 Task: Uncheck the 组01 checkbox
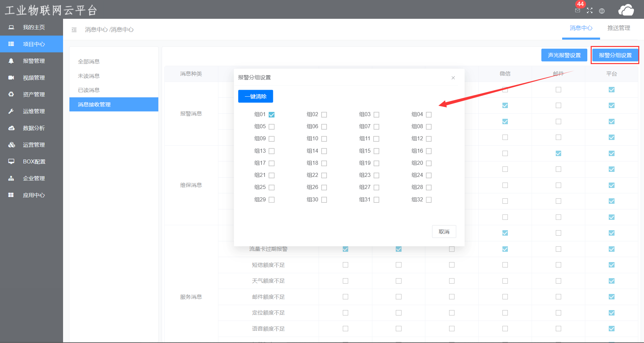(x=272, y=115)
